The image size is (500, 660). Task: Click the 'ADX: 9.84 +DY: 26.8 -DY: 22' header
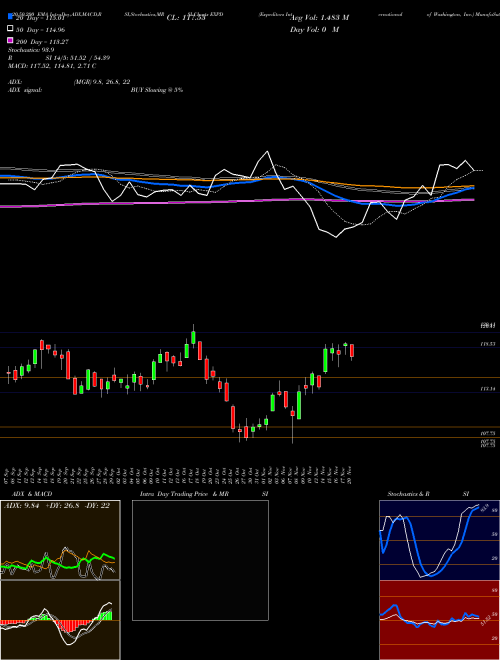coord(56,506)
